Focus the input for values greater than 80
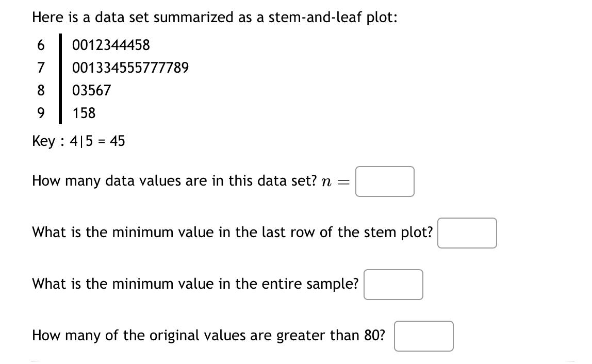Screen dimensions: 592x364 (x=423, y=336)
